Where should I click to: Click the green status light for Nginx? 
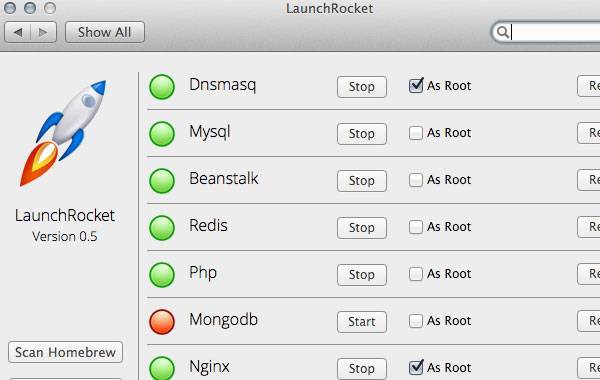tap(162, 368)
